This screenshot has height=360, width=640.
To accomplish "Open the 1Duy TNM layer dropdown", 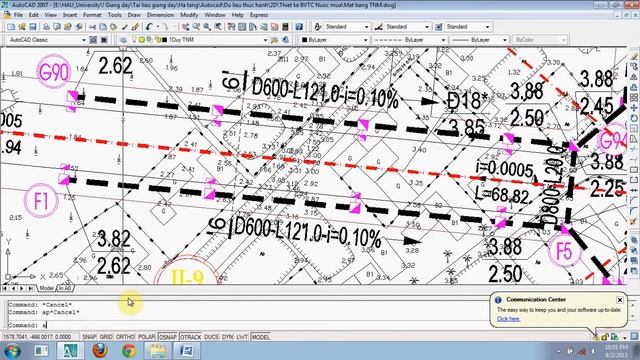I will click(265, 40).
